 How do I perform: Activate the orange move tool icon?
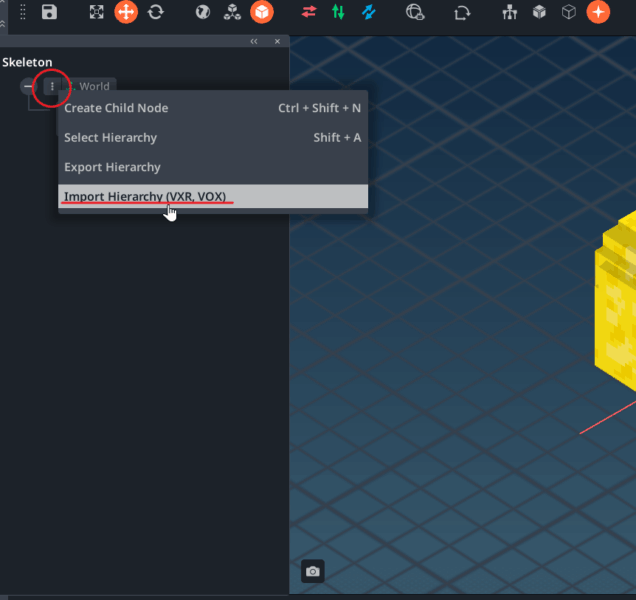click(x=126, y=12)
